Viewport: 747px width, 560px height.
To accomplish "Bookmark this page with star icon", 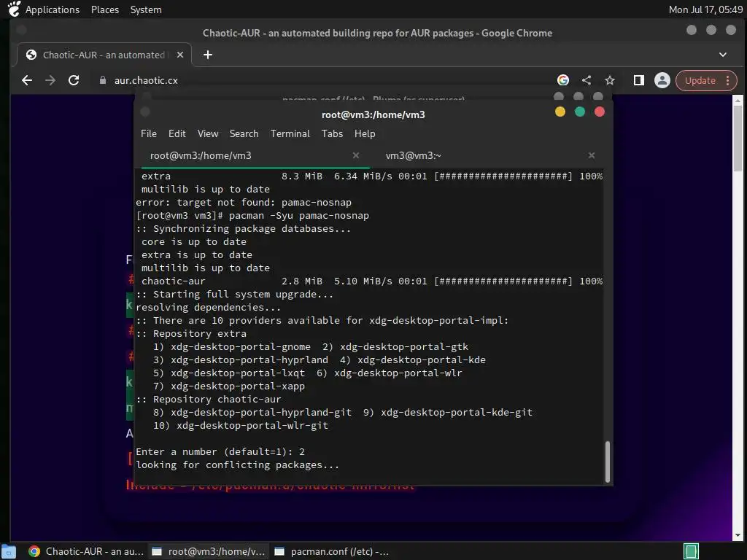I will tap(610, 80).
